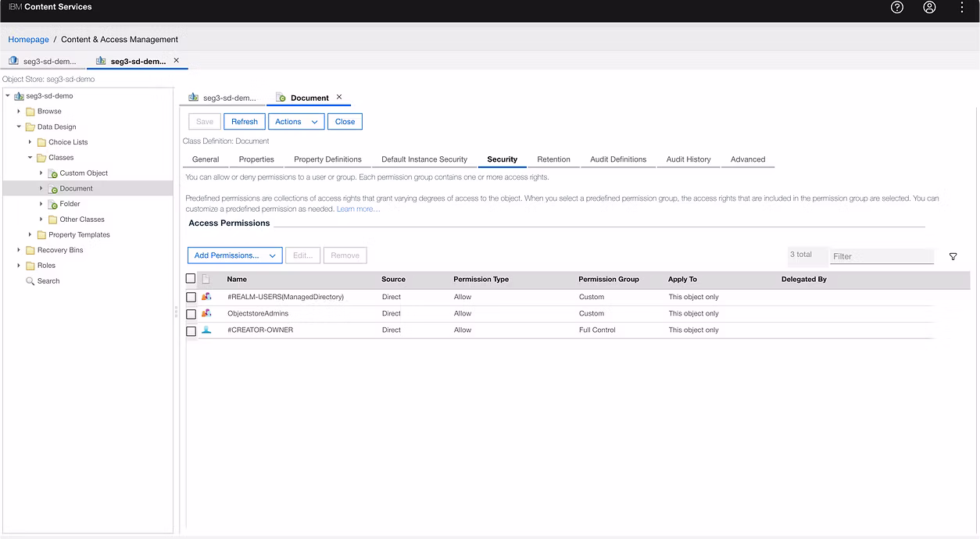This screenshot has height=539, width=980.
Task: Click the Search magnifier icon in tree
Action: click(x=30, y=281)
